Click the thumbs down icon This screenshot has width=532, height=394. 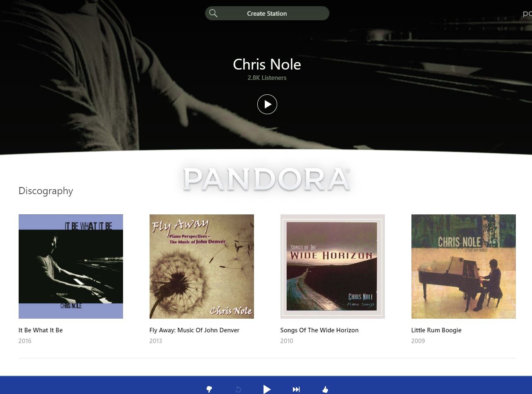(x=209, y=389)
